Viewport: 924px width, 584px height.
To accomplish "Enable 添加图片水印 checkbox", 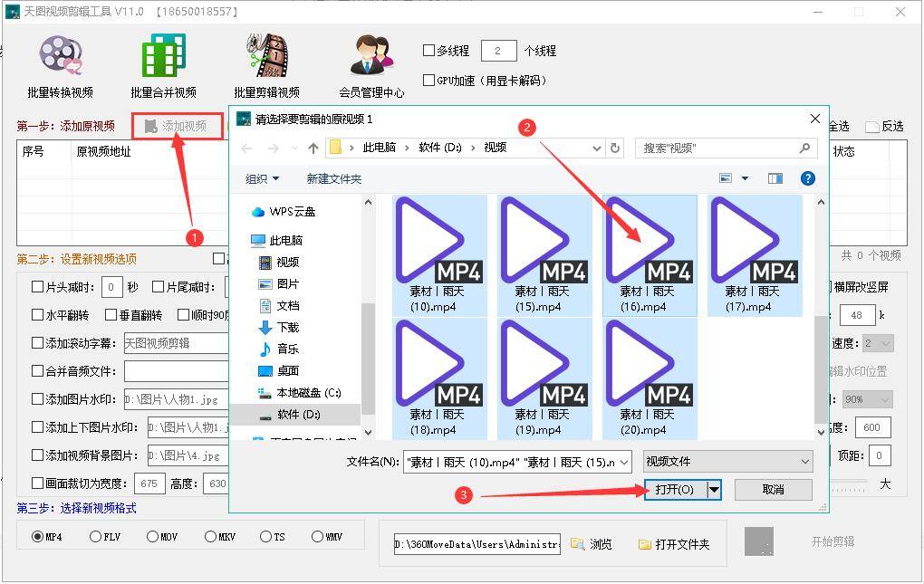I will (x=37, y=399).
